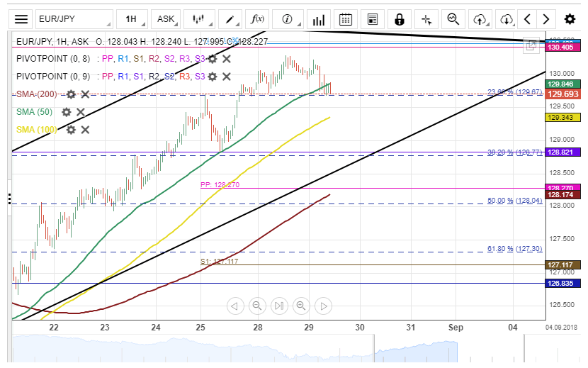588x368 pixels.
Task: Click the SMA (200) label
Action: (x=36, y=94)
